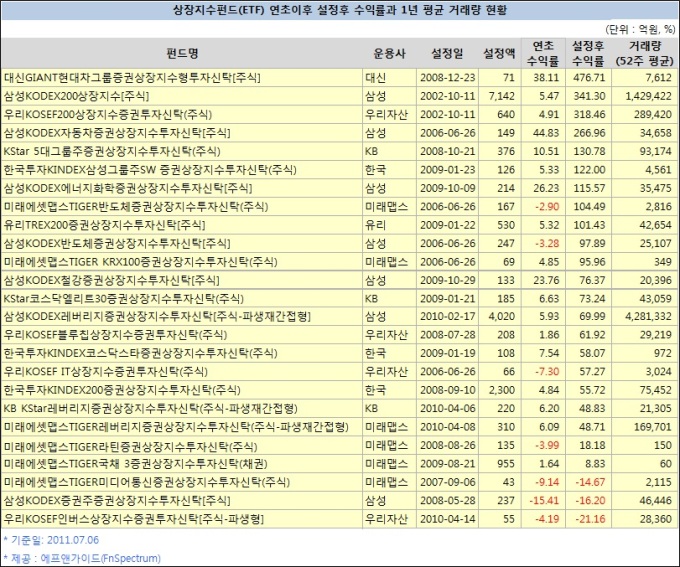
Task: Select the 2010-04-14 inception date cell
Action: pos(448,519)
